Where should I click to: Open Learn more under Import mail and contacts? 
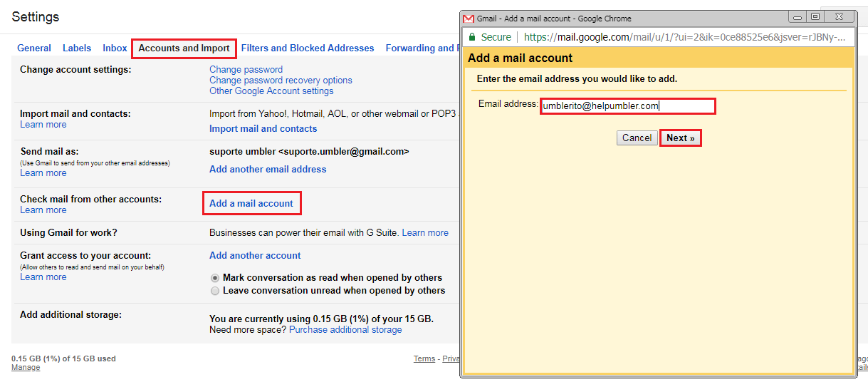click(x=43, y=125)
